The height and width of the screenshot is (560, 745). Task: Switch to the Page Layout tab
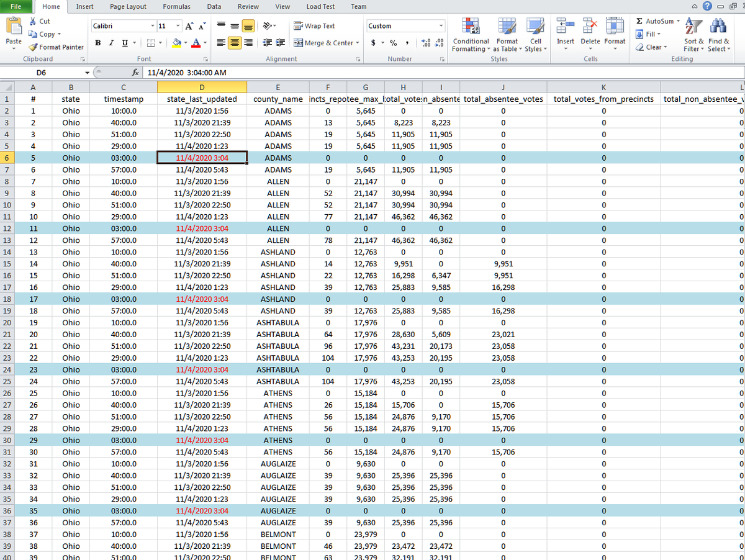click(x=128, y=6)
